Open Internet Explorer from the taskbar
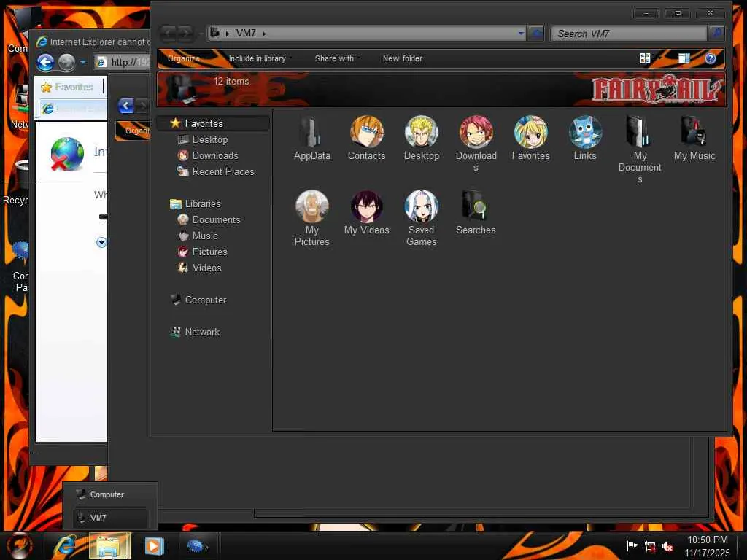 [65, 545]
